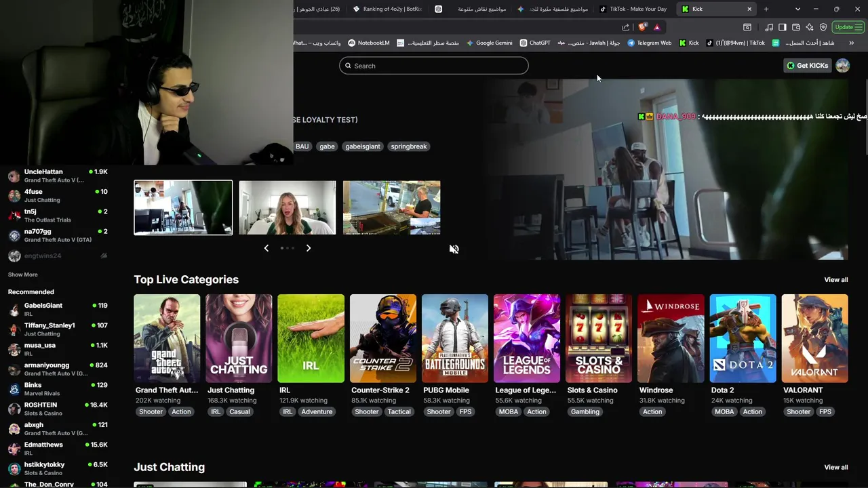Click Tactical tag under Counter-Strike 2
The image size is (868, 488).
[x=399, y=411]
